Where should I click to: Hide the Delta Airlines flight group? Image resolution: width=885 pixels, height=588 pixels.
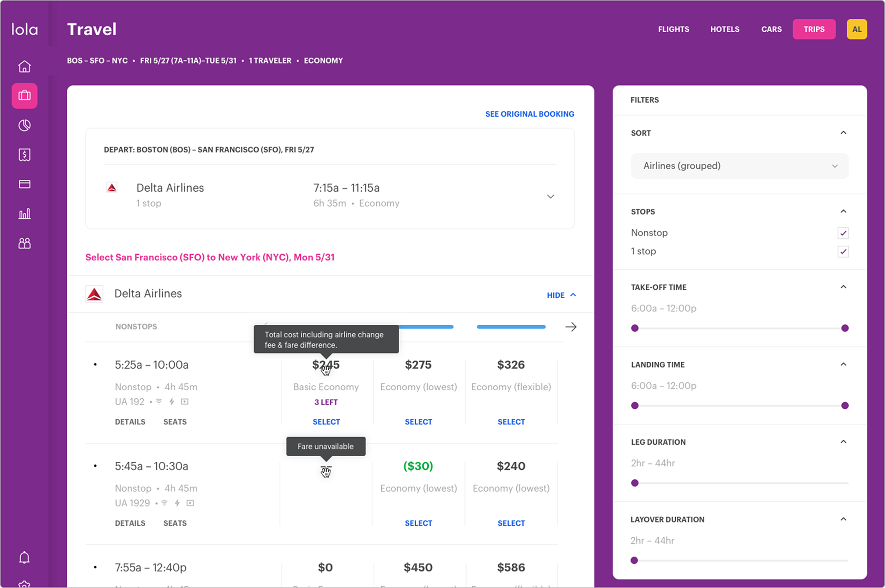(560, 295)
